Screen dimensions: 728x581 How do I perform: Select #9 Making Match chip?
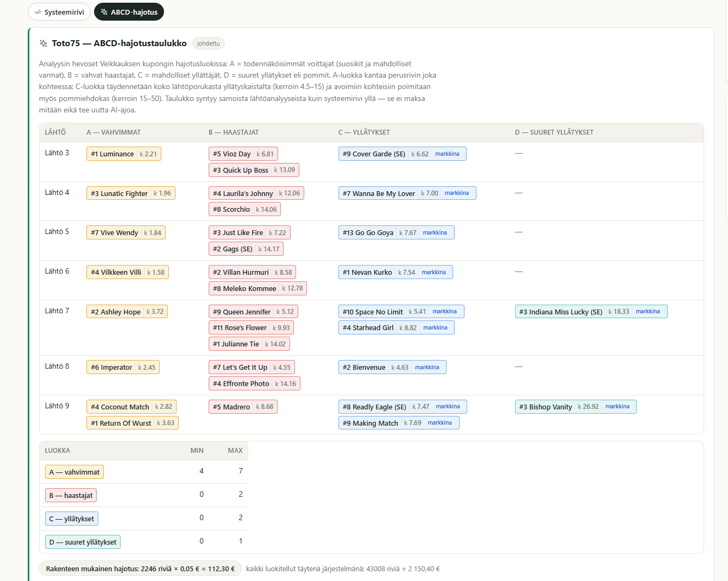(x=399, y=423)
